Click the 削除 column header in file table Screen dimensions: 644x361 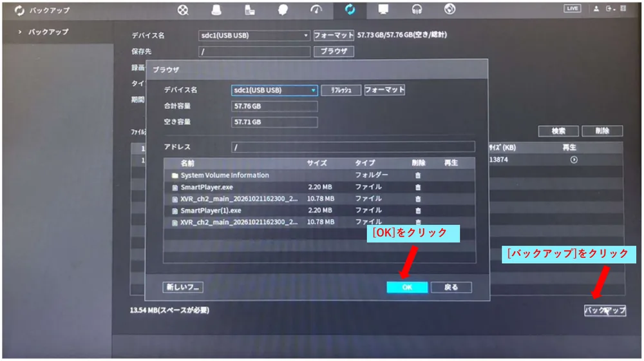(419, 163)
